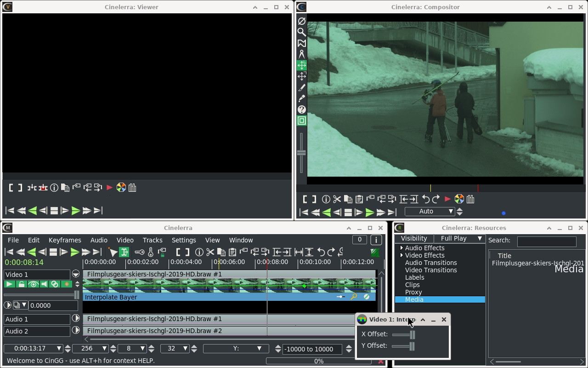Open the Keyframes menu
This screenshot has width=588, height=368.
65,240
